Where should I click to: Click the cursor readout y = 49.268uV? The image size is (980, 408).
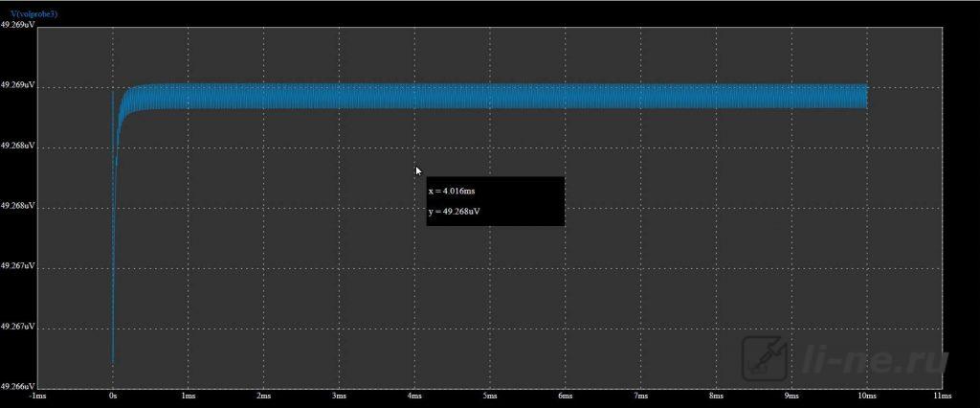(455, 212)
